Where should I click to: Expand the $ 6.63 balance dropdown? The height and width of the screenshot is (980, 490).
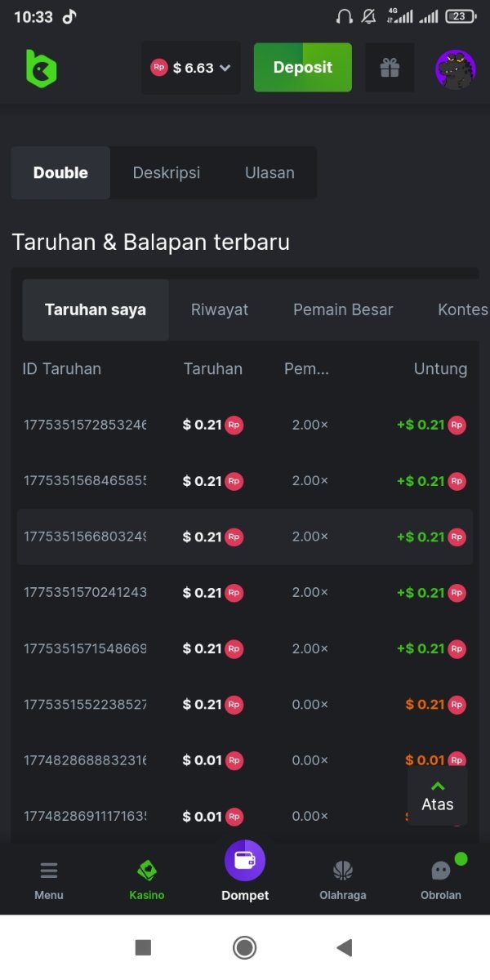192,69
